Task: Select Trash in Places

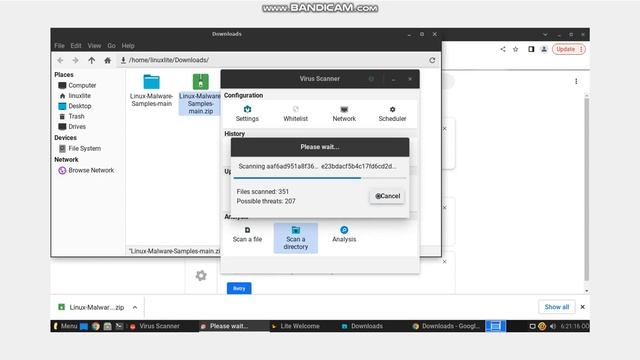Action: 72,116
